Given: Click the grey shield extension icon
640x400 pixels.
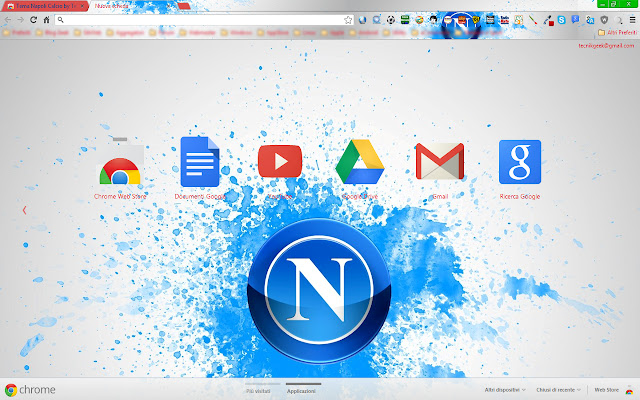Looking at the screenshot, I should pyautogui.click(x=604, y=20).
